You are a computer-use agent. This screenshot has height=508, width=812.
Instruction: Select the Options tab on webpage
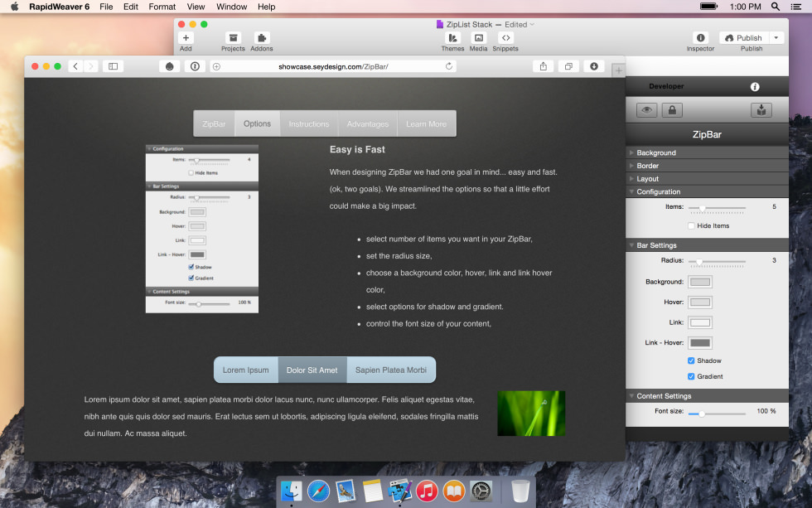tap(258, 123)
